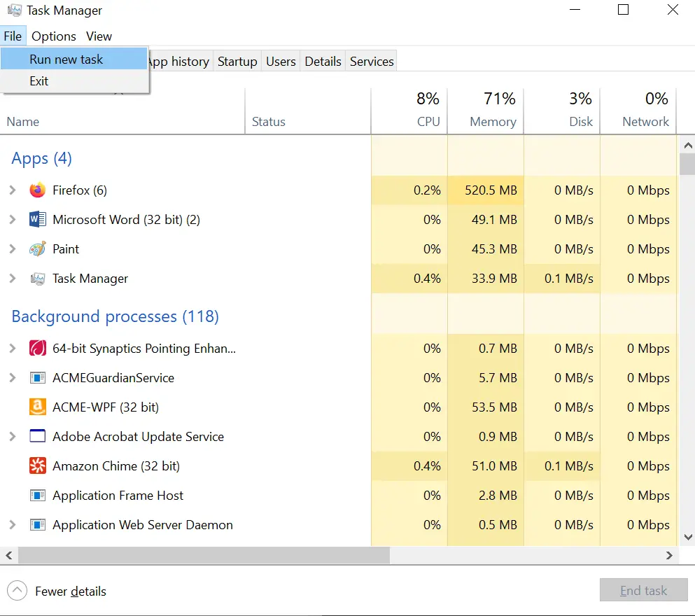
Task: Click the horizontal scrollbar left arrow
Action: click(x=9, y=555)
